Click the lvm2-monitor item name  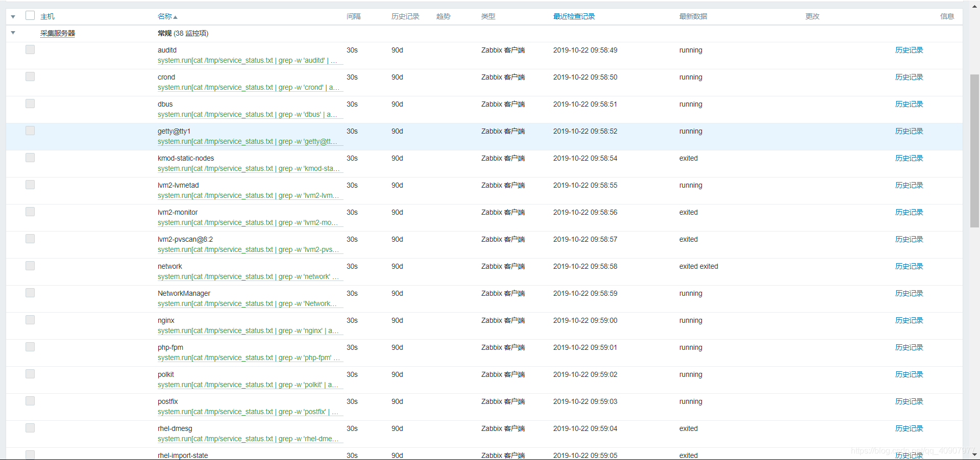coord(178,212)
